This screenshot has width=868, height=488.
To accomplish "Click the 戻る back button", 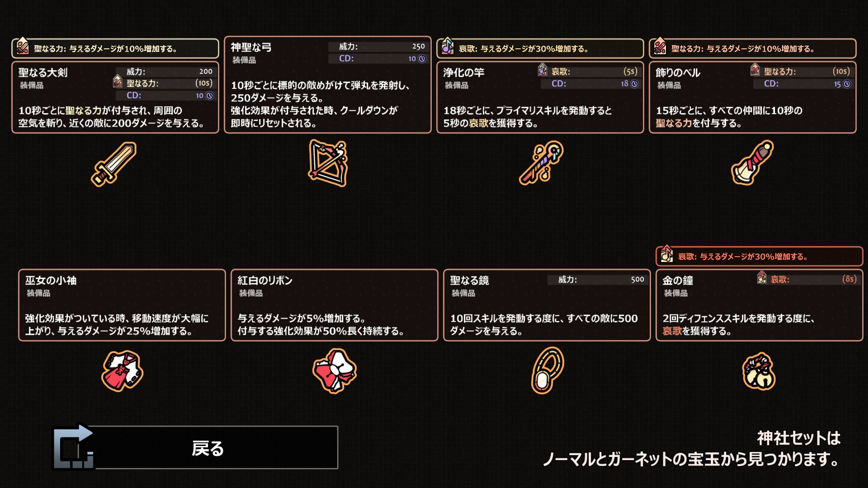I will pos(195,447).
